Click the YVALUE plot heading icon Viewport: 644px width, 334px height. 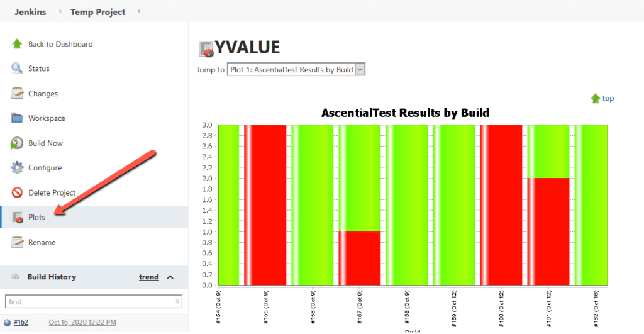[206, 48]
